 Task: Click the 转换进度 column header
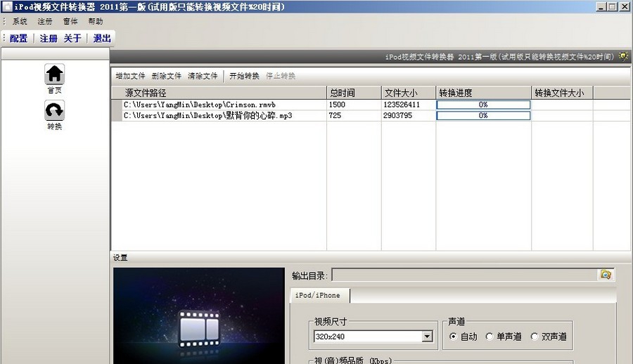coord(484,93)
